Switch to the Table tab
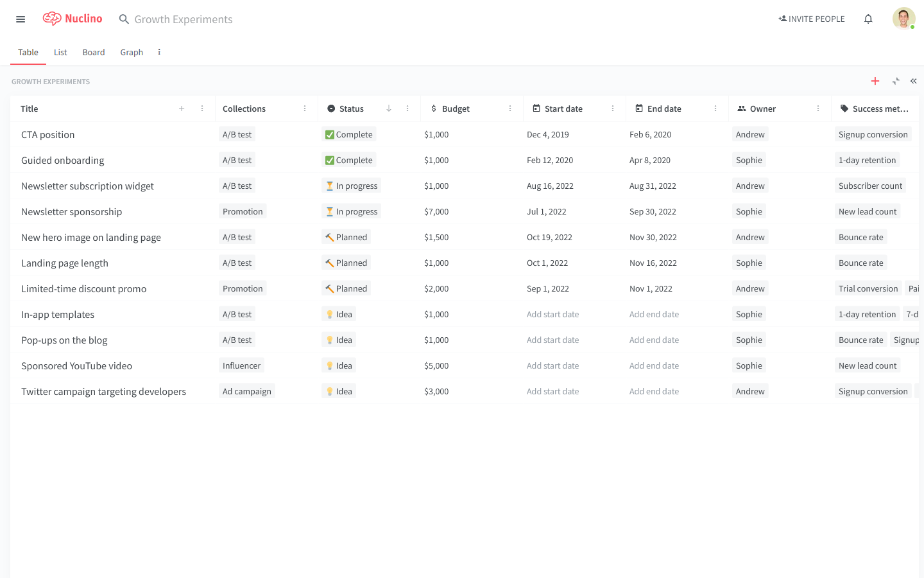 (28, 52)
